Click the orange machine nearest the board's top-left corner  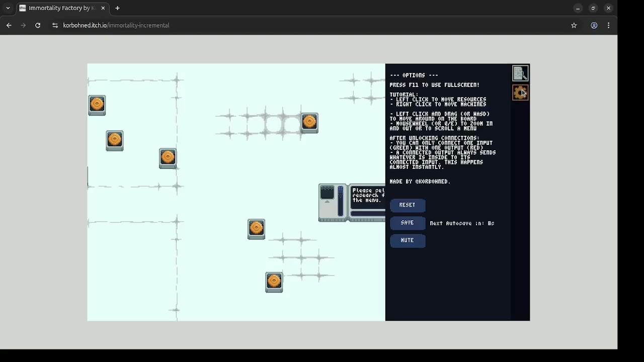97,105
